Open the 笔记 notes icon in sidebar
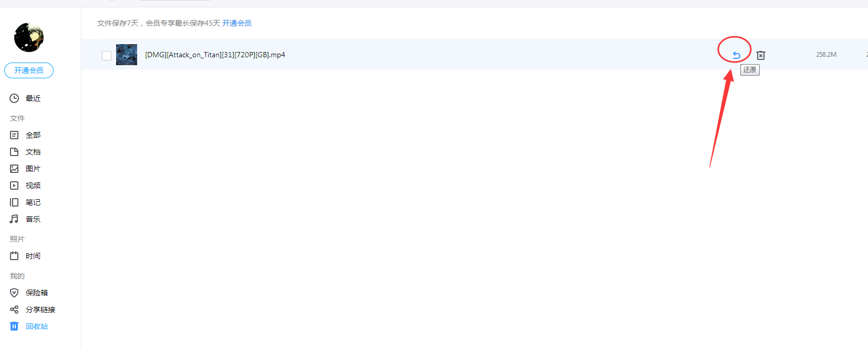The image size is (868, 350). click(14, 202)
